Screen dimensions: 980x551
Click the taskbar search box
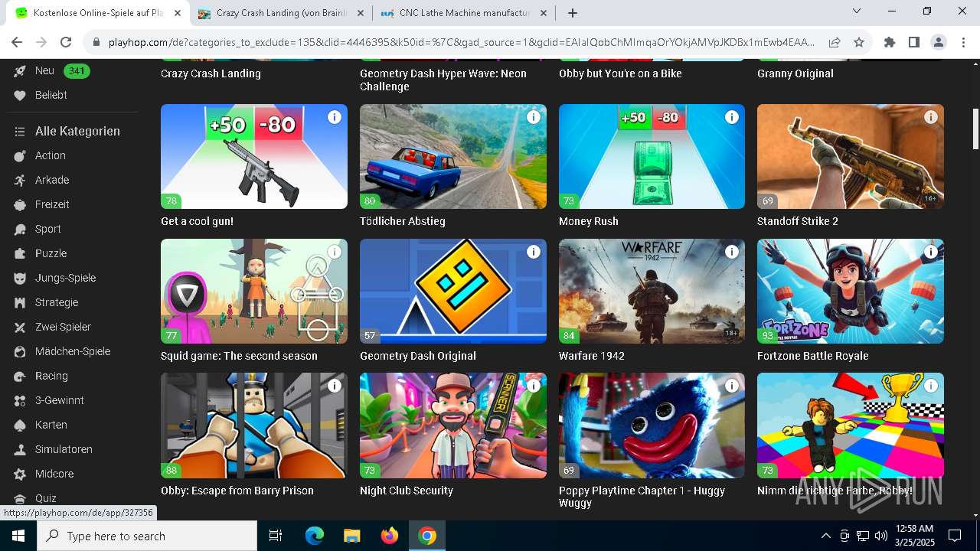tap(147, 536)
